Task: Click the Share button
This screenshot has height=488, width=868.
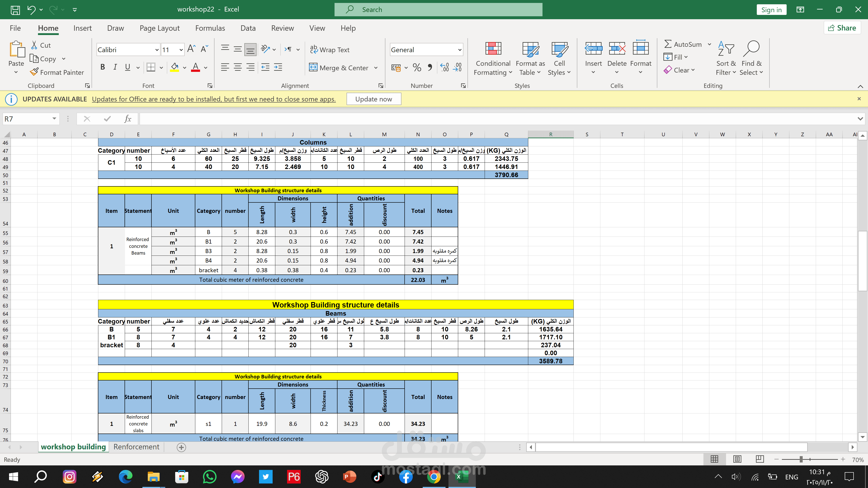Action: point(842,28)
